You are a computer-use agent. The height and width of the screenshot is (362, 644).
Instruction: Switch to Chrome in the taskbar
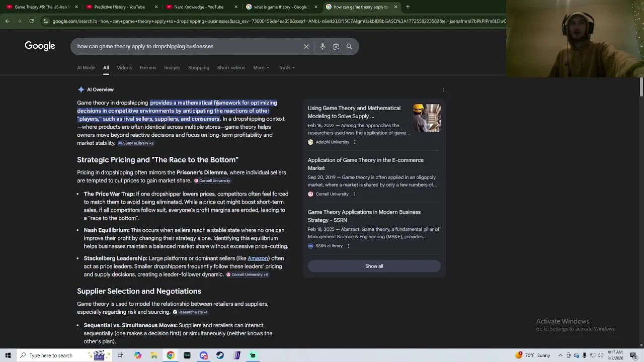click(171, 355)
